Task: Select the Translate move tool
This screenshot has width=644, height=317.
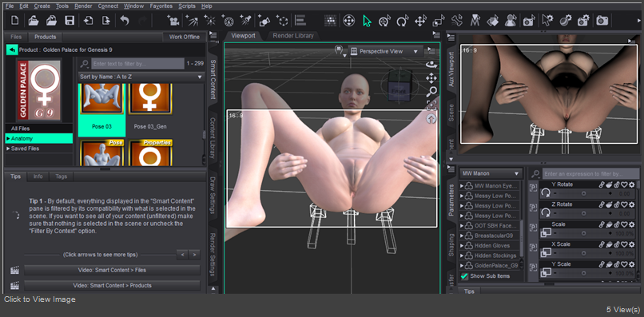Action: pos(420,20)
